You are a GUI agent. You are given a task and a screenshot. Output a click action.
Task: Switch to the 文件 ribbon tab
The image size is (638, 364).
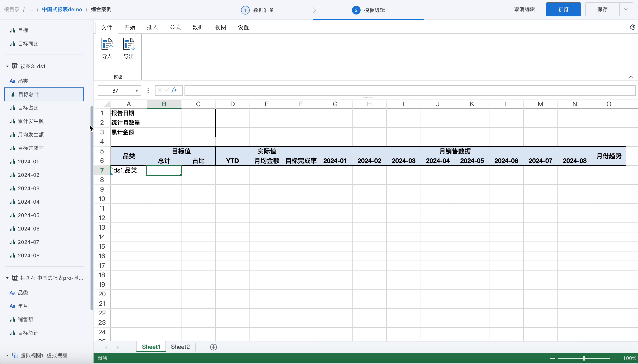coord(107,27)
